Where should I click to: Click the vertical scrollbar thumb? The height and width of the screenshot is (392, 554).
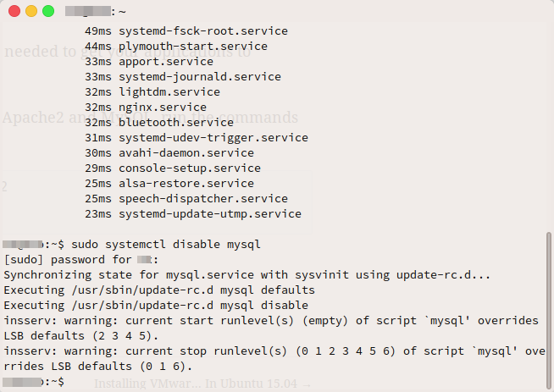tap(548, 310)
